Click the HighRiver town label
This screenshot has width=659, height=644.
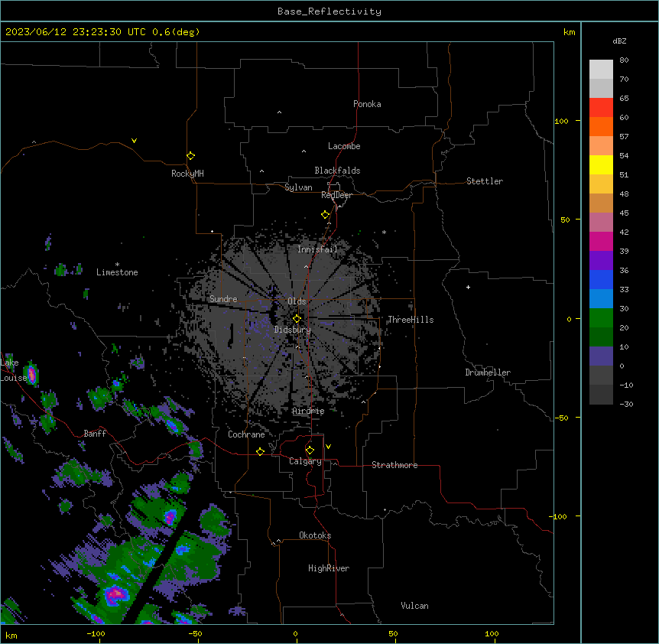pos(329,568)
